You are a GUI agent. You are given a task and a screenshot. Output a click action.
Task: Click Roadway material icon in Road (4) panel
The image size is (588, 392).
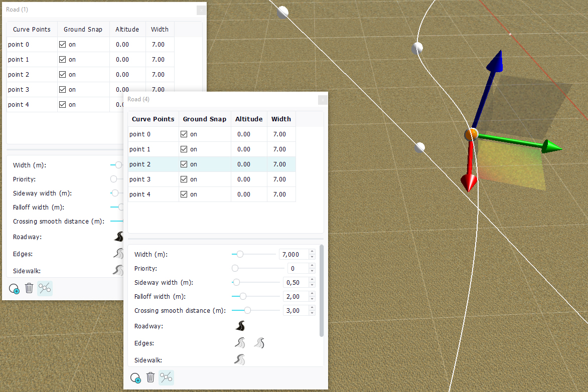[240, 326]
